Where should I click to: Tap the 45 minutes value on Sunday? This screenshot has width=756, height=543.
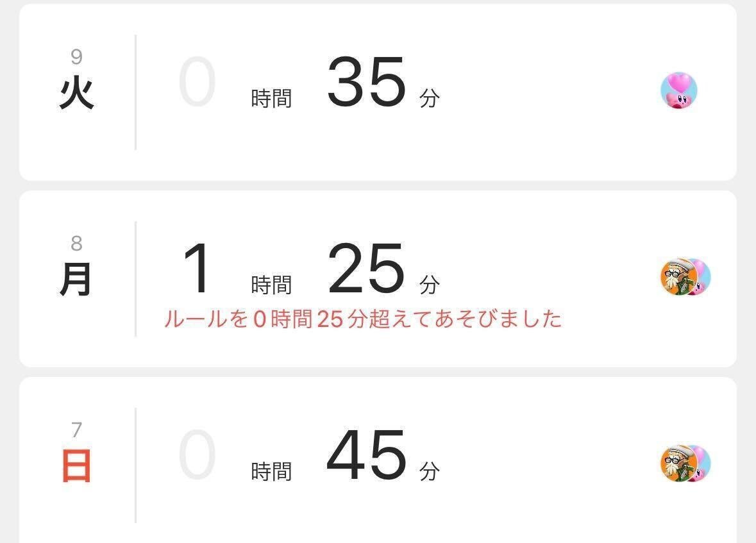[x=366, y=456]
